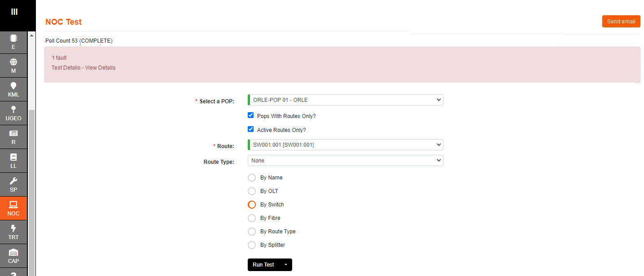This screenshot has width=644, height=276.
Task: Expand the Select a POP dropdown
Action: point(345,100)
